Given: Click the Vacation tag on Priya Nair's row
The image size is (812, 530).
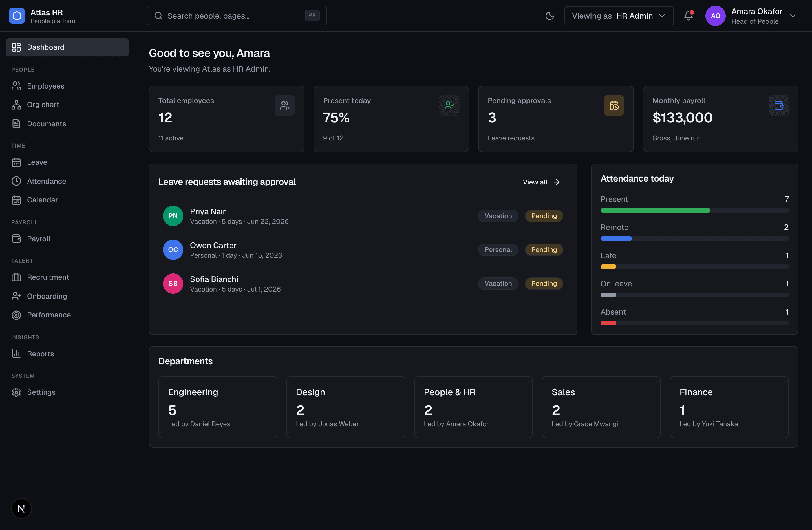Looking at the screenshot, I should pyautogui.click(x=498, y=216).
